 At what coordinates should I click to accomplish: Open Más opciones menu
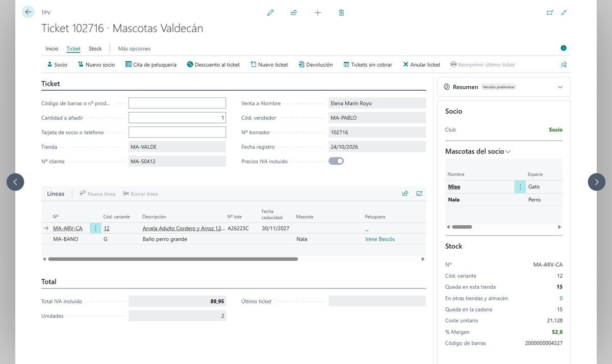134,49
